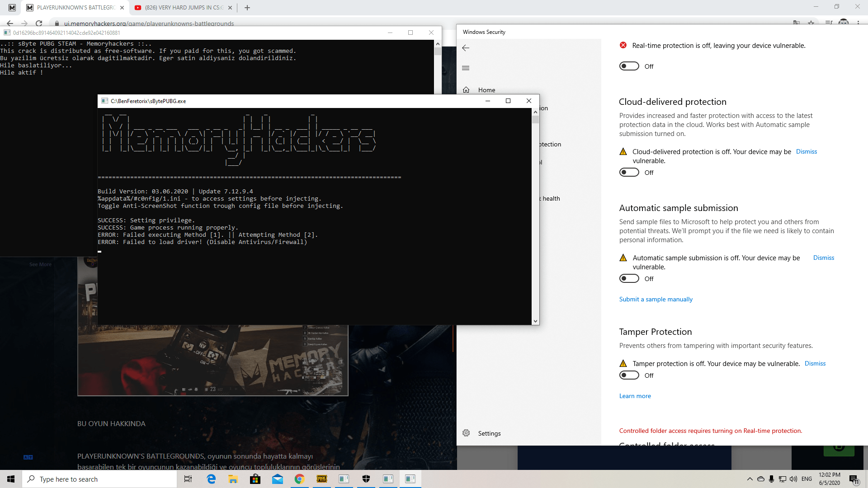Screen dimensions: 868x488
Task: Click the microphone tray icon
Action: coord(771,479)
